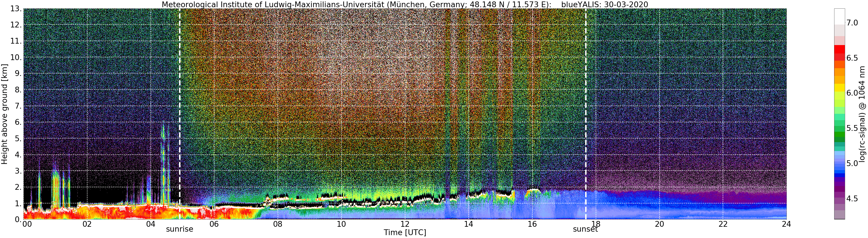The image size is (868, 238).
Task: Click the 'Time [UTC]' axis title
Action: click(405, 233)
